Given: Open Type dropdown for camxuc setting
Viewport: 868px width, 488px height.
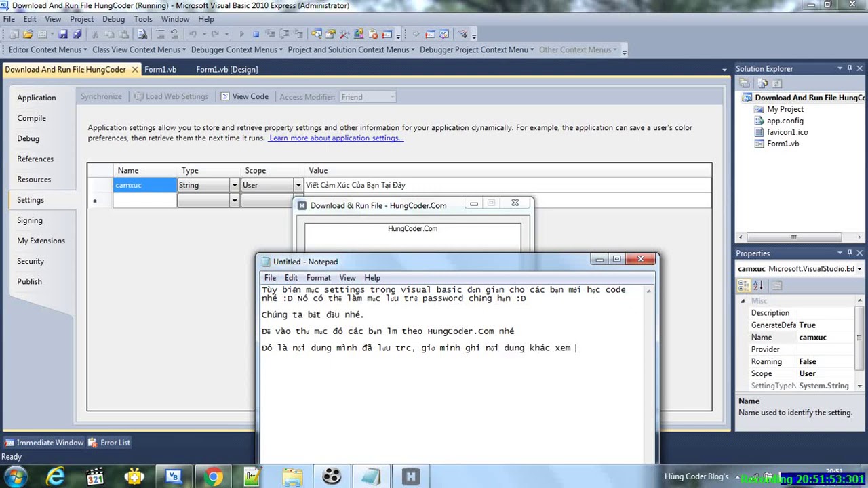Looking at the screenshot, I should [235, 185].
